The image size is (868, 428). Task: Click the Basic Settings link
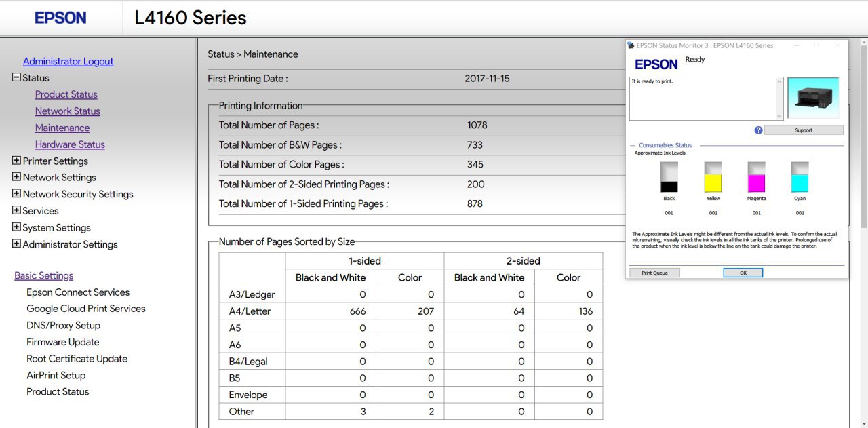[43, 275]
